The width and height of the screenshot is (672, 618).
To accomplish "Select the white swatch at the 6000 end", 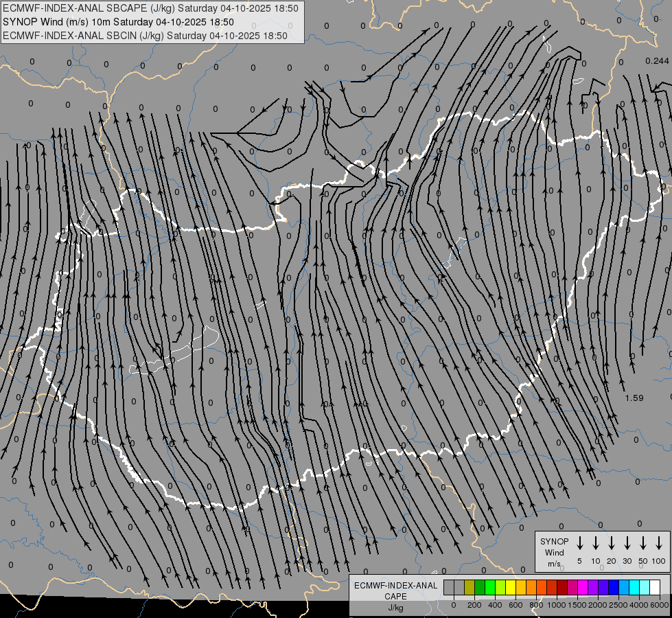I will pos(656,587).
